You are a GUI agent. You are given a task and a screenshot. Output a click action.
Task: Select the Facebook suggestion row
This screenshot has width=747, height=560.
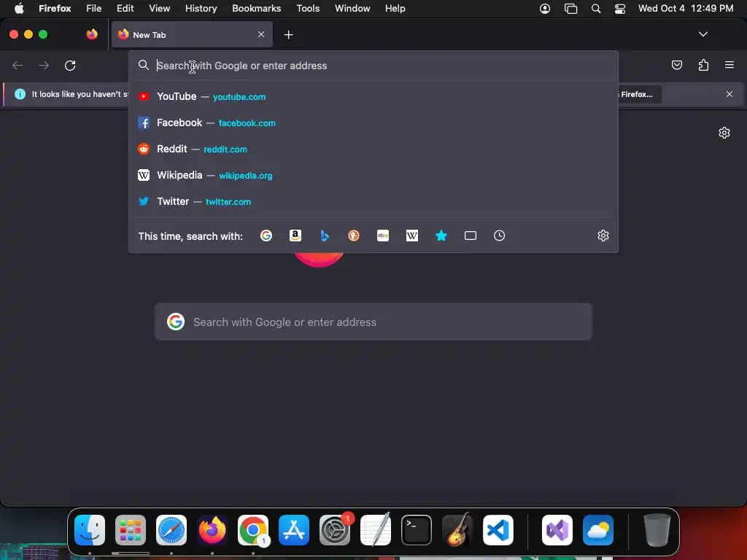pyautogui.click(x=373, y=122)
